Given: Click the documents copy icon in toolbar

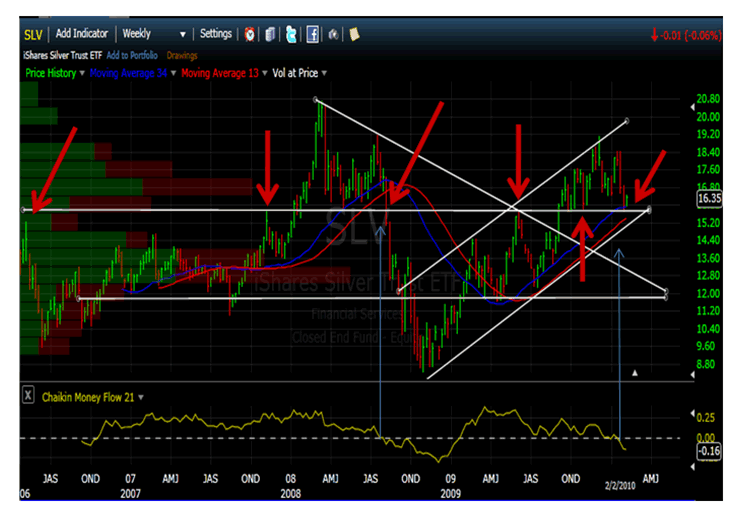Looking at the screenshot, I should (270, 34).
